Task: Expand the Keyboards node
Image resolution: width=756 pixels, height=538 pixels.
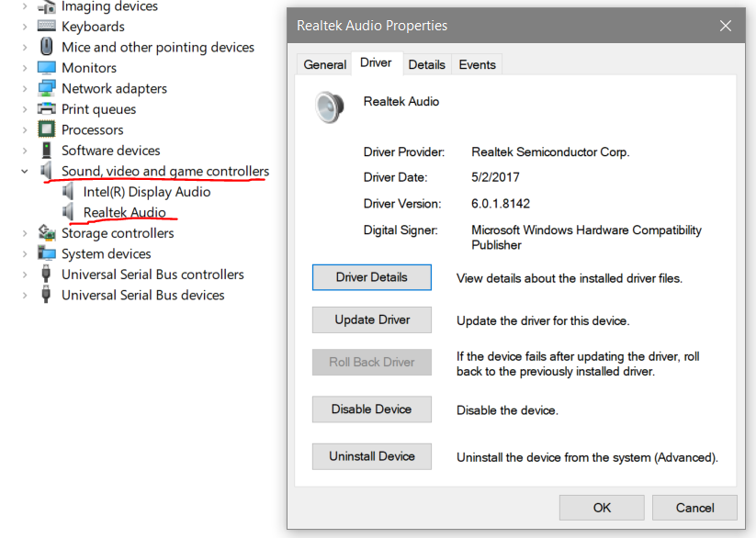Action: point(25,27)
